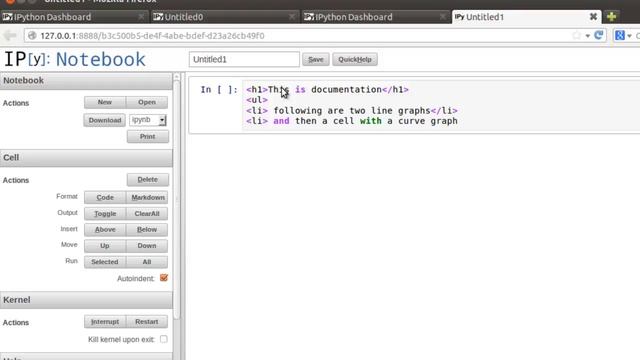Image resolution: width=640 pixels, height=360 pixels.
Task: Click 'following are two line graphs' text
Action: pos(352,111)
